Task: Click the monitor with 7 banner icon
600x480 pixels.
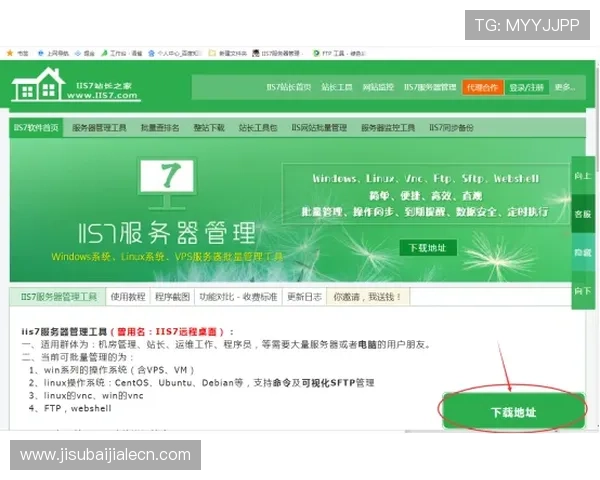Action: pyautogui.click(x=167, y=183)
